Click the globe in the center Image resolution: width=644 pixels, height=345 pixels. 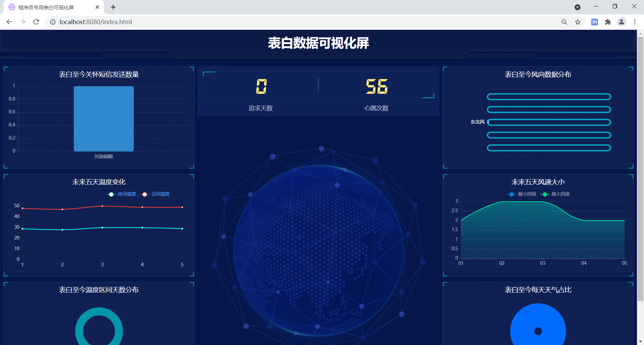pos(318,251)
